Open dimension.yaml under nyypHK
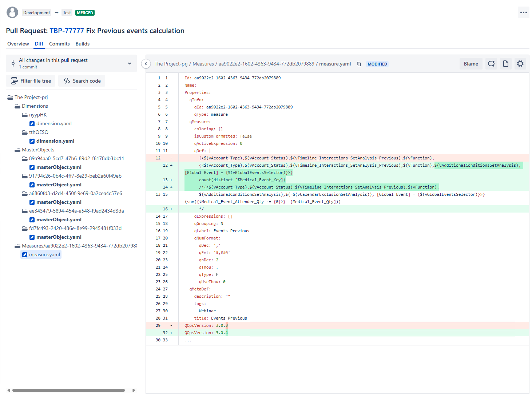 pyautogui.click(x=54, y=124)
